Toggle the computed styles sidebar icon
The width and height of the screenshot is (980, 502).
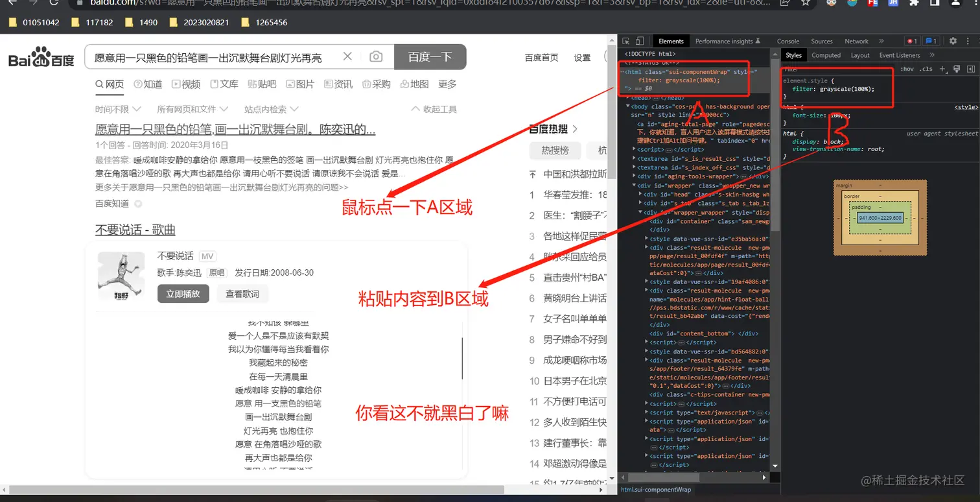coord(970,69)
